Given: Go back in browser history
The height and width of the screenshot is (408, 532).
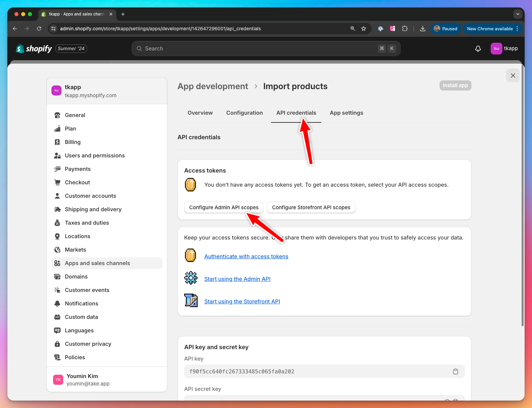Looking at the screenshot, I should pyautogui.click(x=15, y=29).
